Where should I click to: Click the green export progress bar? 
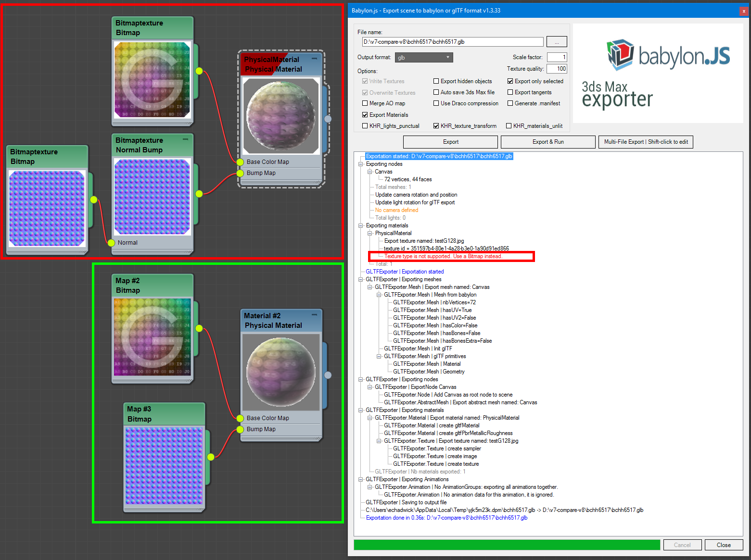pyautogui.click(x=507, y=545)
